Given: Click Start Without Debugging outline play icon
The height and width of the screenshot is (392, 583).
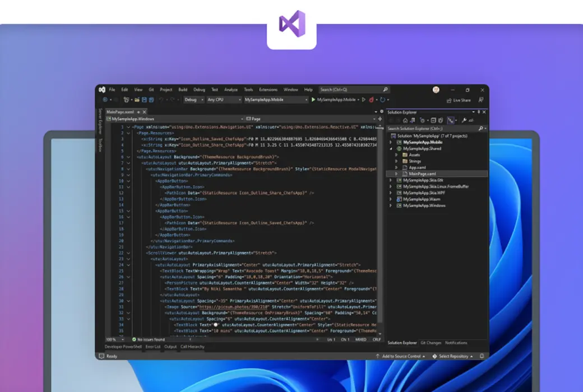Looking at the screenshot, I should click(x=364, y=100).
